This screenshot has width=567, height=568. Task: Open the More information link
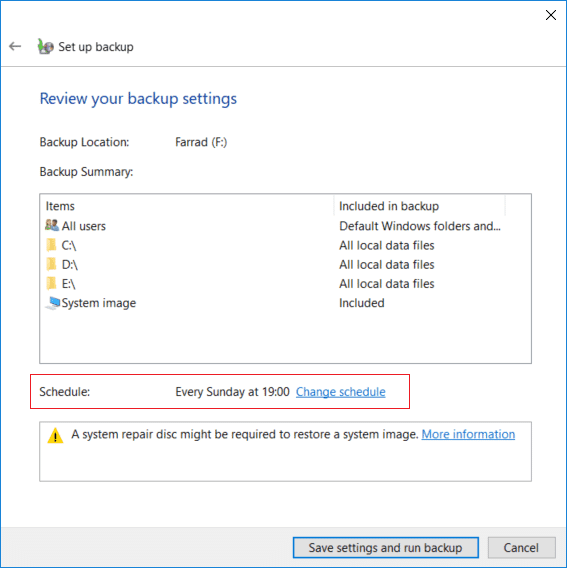[468, 434]
